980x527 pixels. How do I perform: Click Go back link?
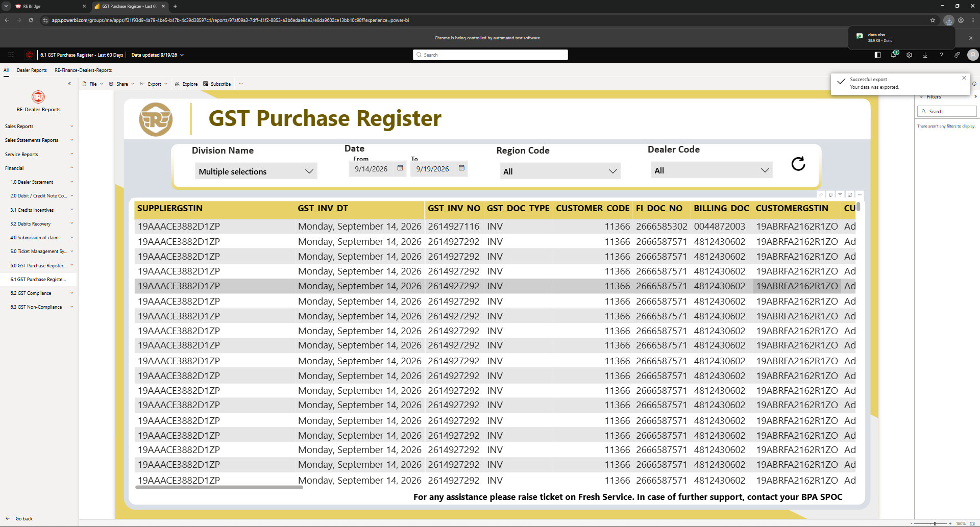19,519
